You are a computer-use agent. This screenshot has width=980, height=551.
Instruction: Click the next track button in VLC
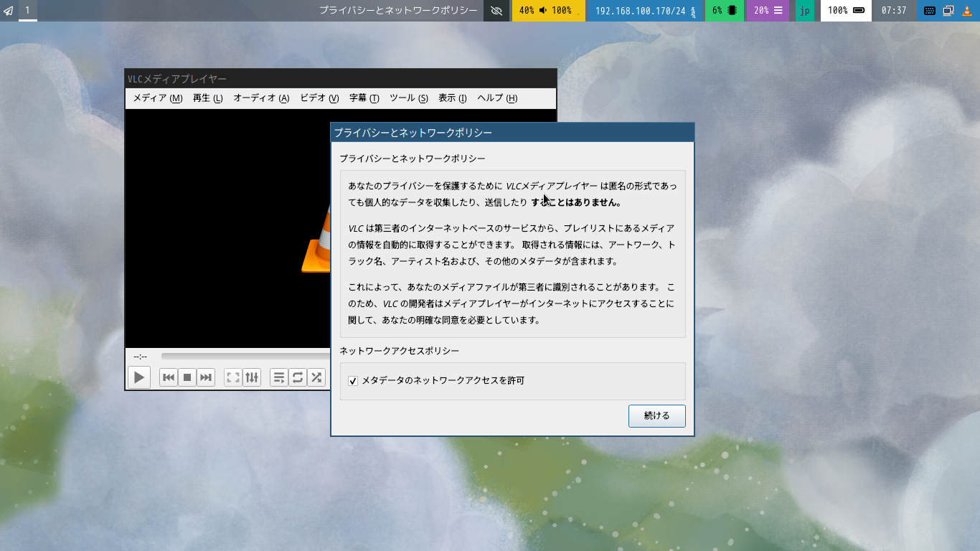(206, 377)
